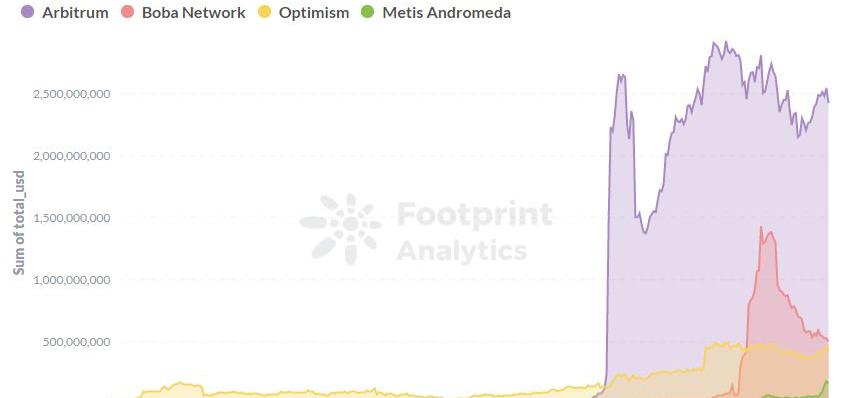Click the 2,500,000,000 y-axis label
The image size is (845, 398).
pyautogui.click(x=72, y=94)
